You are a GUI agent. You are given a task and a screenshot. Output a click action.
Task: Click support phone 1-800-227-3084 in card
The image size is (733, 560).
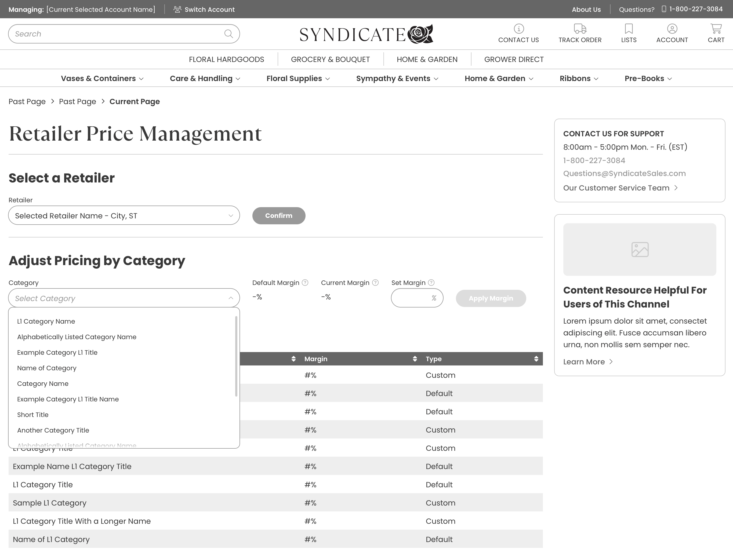coord(594,160)
